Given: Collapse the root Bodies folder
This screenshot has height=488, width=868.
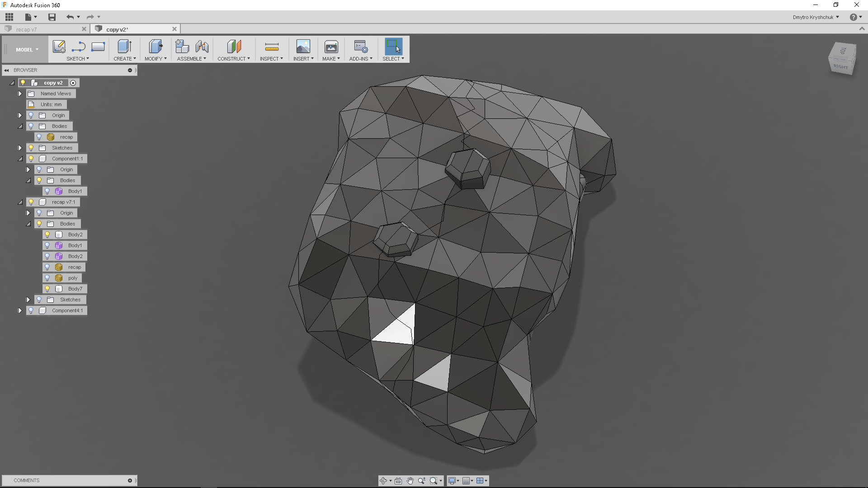Looking at the screenshot, I should point(20,126).
